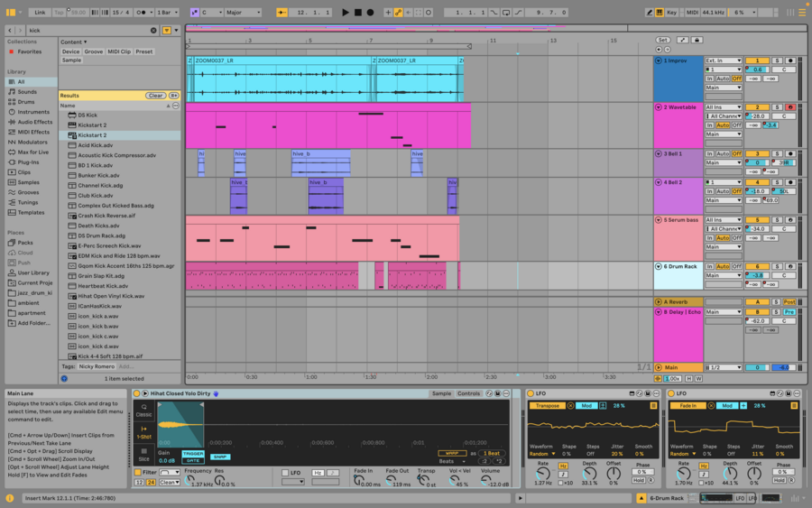The height and width of the screenshot is (508, 812).
Task: Click the Play button in transport
Action: click(345, 13)
